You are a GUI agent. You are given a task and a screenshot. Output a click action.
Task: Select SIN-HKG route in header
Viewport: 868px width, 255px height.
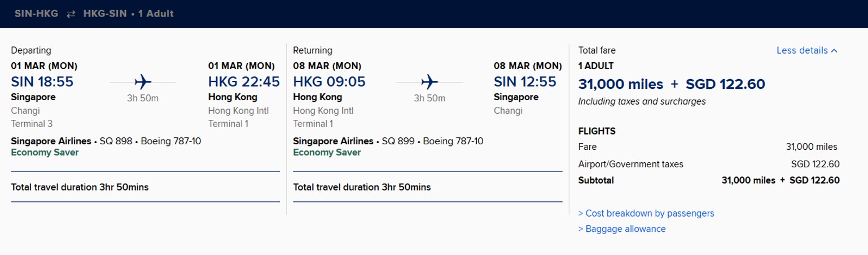point(36,14)
